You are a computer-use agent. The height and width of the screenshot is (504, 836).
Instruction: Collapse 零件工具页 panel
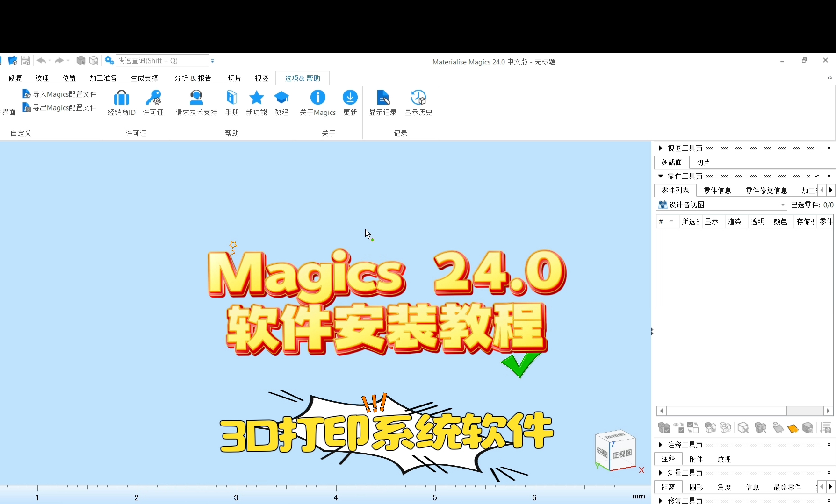(661, 176)
